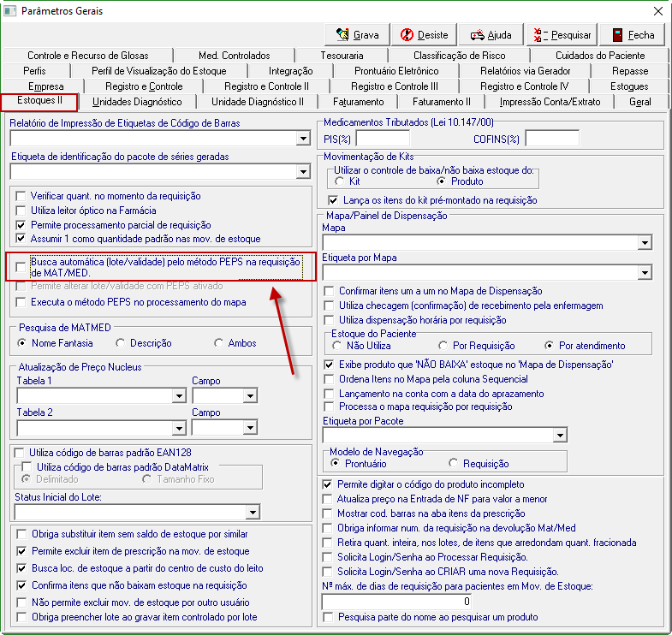Expand Etiqueta por Pacote dropdown
This screenshot has height=635, width=672.
click(x=560, y=436)
